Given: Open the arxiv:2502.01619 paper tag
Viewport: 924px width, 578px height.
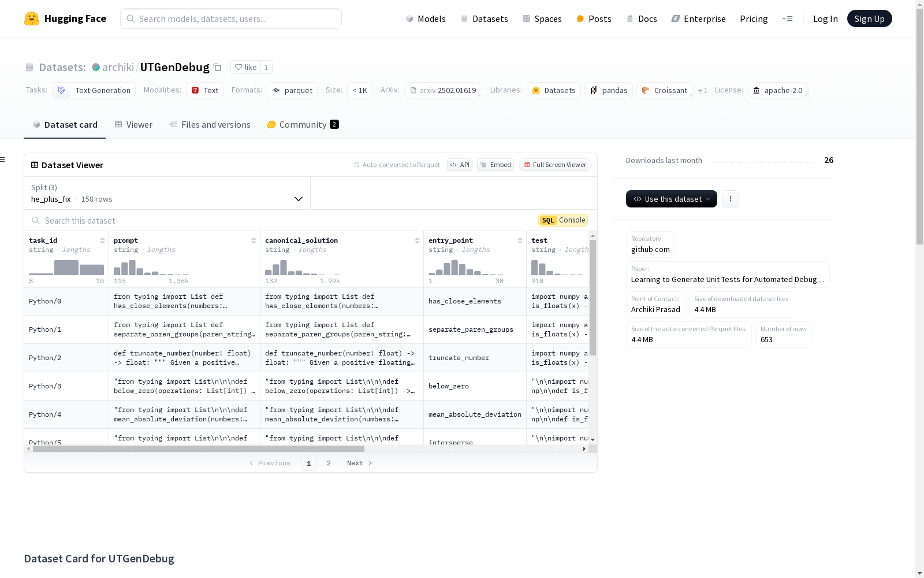Looking at the screenshot, I should point(443,90).
